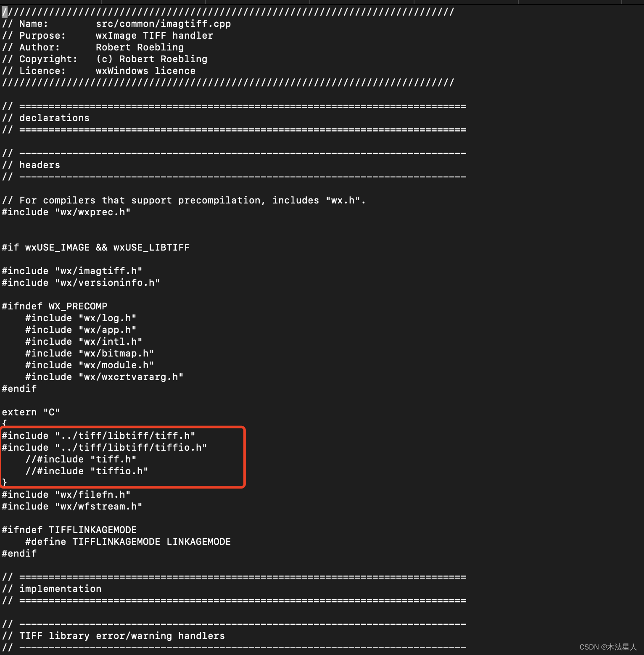Click the line '#include "wx/module.h"'

90,365
